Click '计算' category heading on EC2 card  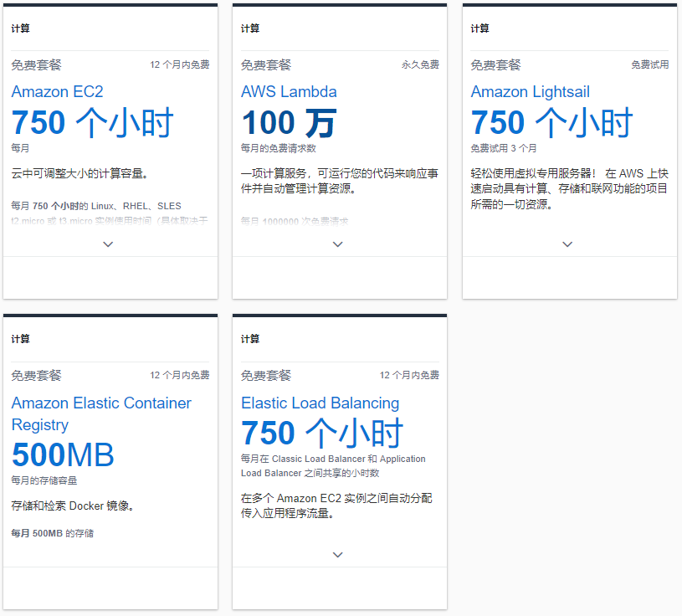point(20,28)
